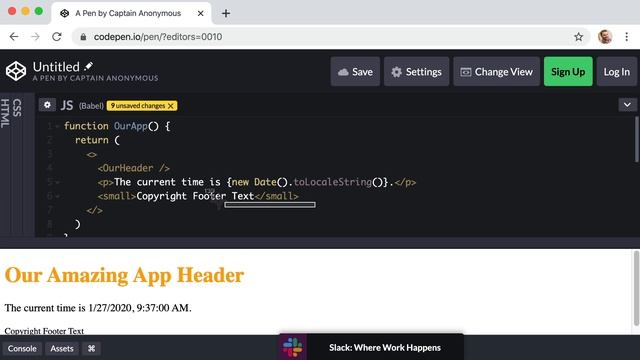Switch to the HTML editor tab

tap(5, 113)
